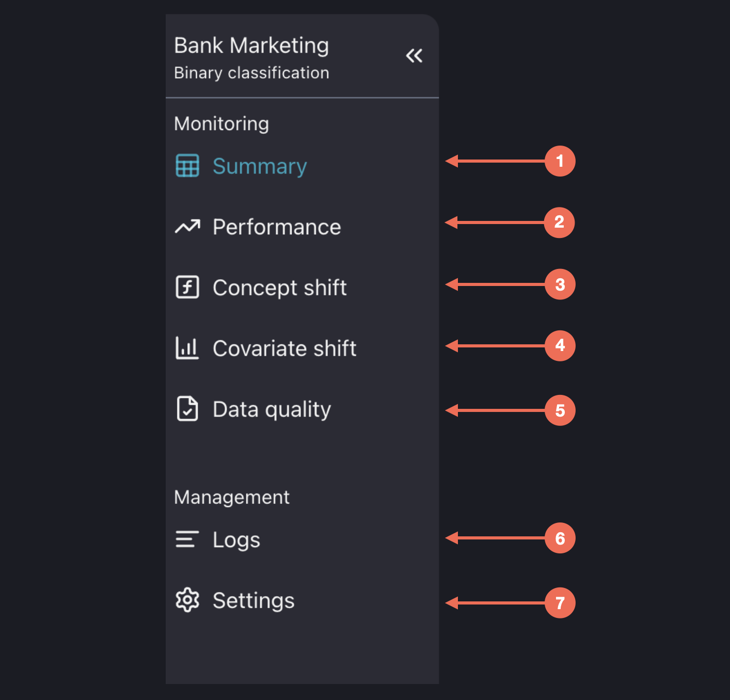This screenshot has height=700, width=730.
Task: Go to the Performance section
Action: pos(277,227)
